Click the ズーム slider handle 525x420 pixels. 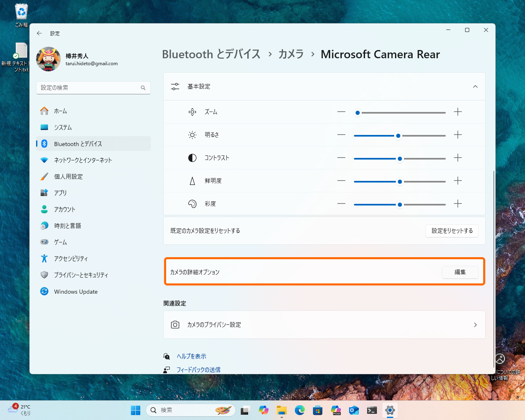(x=358, y=113)
